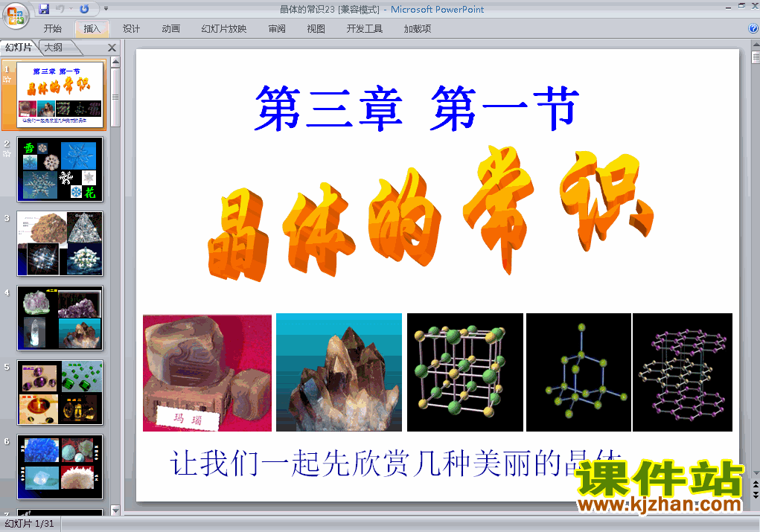Select the graphite layered structure picture

click(x=683, y=372)
